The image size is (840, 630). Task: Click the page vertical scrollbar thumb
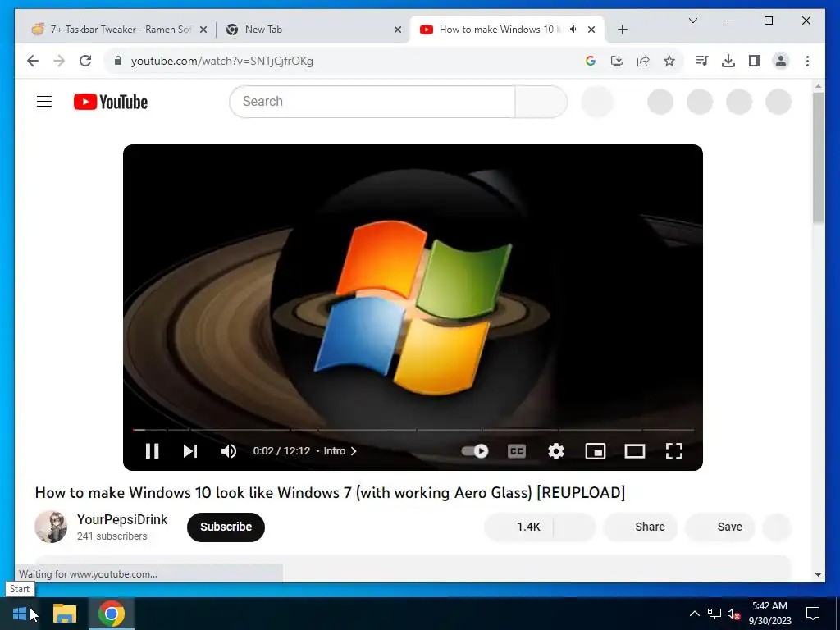pyautogui.click(x=818, y=157)
